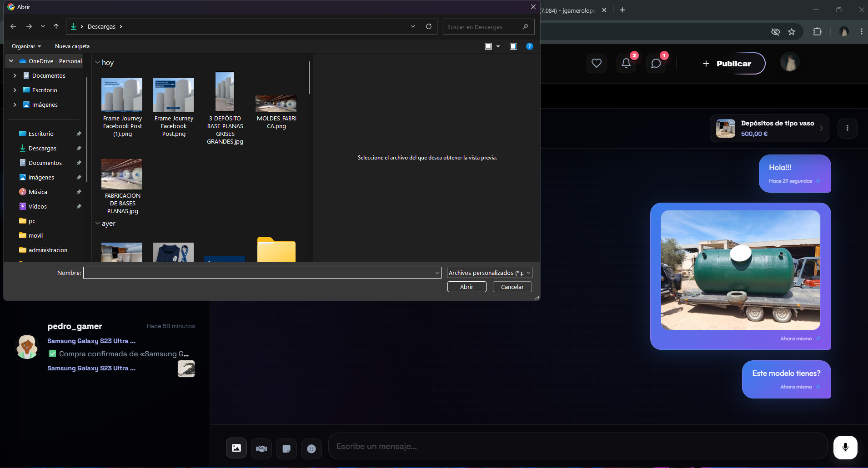Open dialog help icon
868x468 pixels.
click(529, 46)
